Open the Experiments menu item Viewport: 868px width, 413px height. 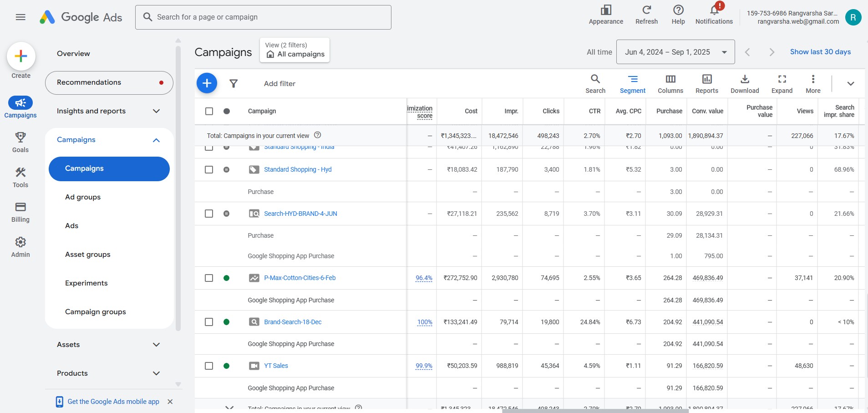(x=86, y=283)
